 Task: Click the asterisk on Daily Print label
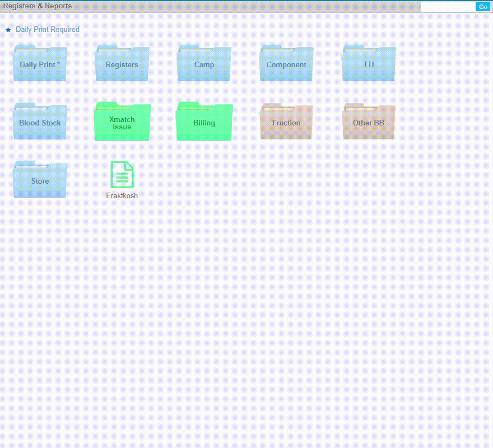tap(58, 64)
